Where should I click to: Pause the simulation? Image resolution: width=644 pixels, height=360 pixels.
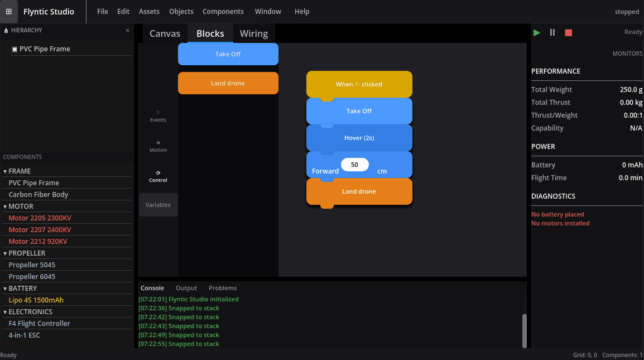point(552,32)
